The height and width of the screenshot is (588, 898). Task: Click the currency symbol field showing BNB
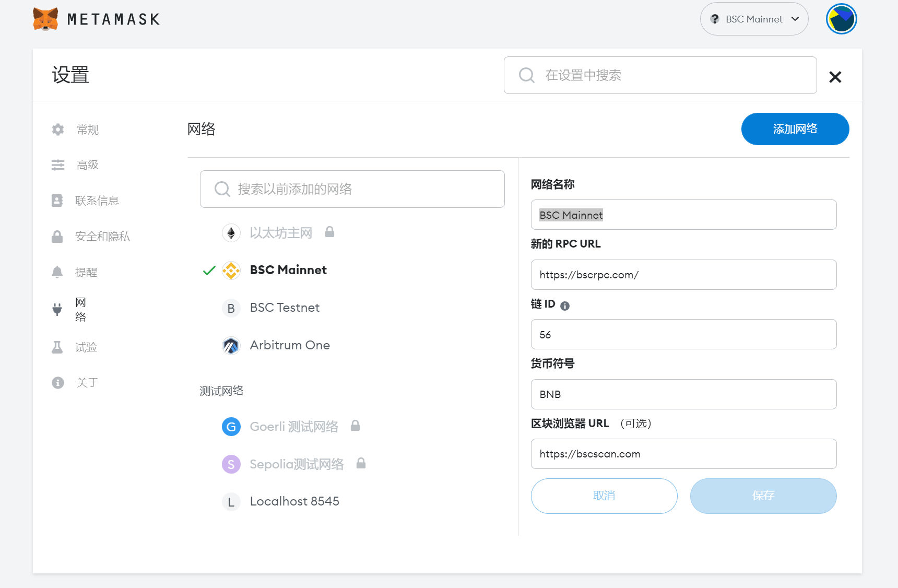[x=683, y=394]
